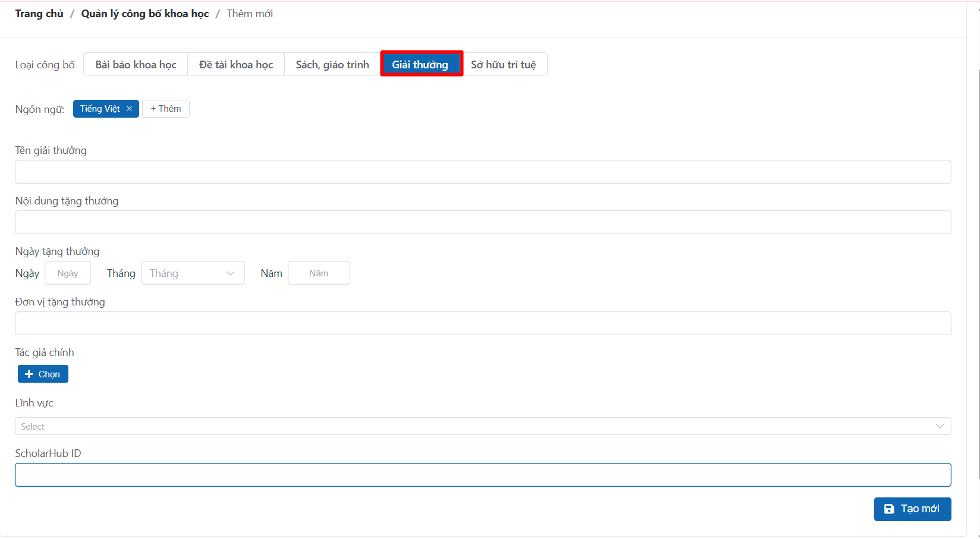Click the plus Chọn author button
Viewport: 980px width, 539px height.
pyautogui.click(x=43, y=374)
